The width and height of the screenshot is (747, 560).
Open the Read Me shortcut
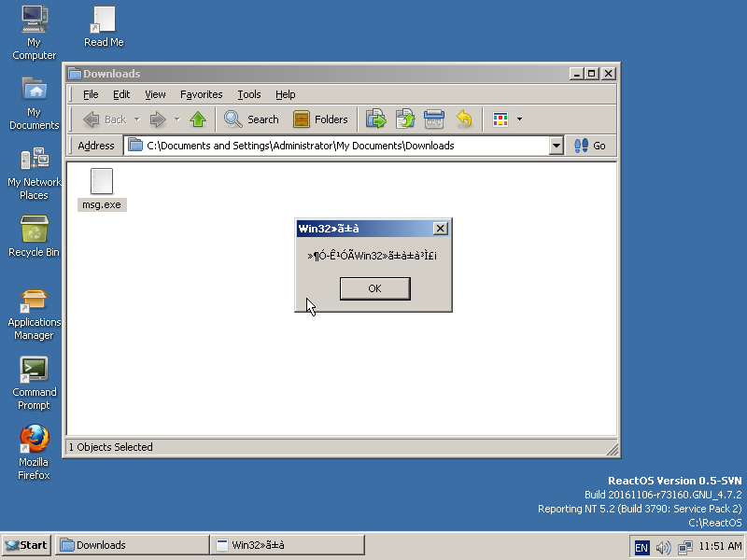pyautogui.click(x=104, y=26)
